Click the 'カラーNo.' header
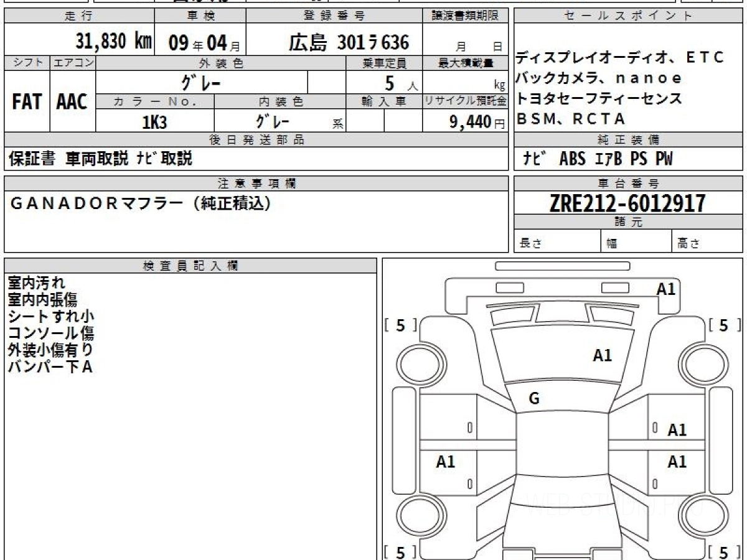 pyautogui.click(x=155, y=101)
